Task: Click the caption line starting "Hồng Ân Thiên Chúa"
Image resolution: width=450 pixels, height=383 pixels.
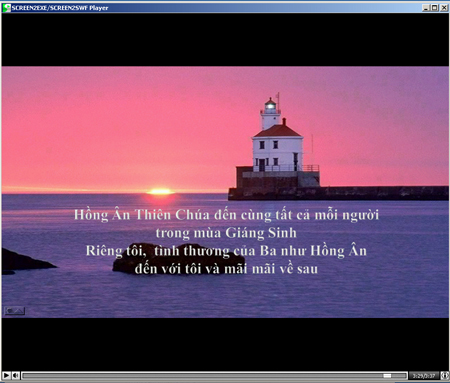Action: (226, 215)
